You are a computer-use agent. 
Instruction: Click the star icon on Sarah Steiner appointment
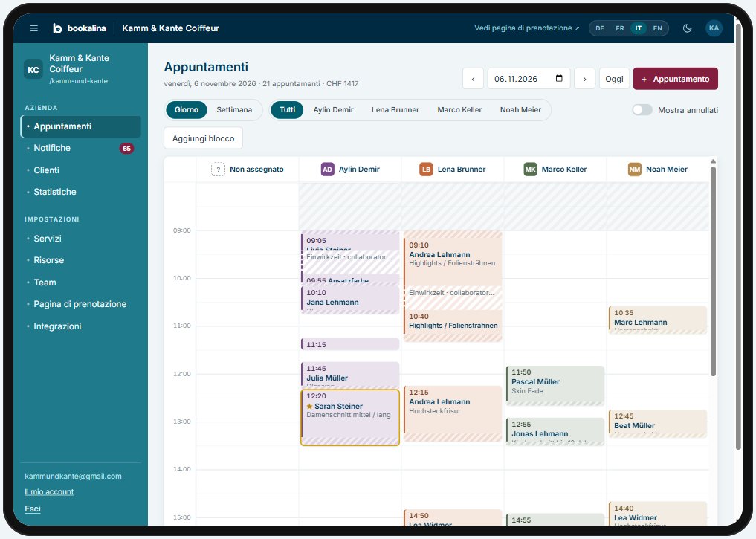pos(309,407)
